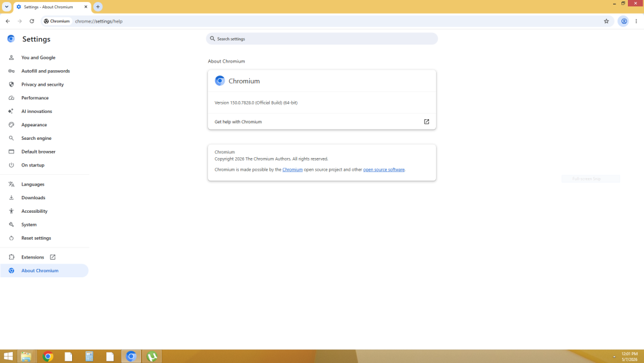Open File Explorer from the taskbar
The image size is (644, 363).
pyautogui.click(x=26, y=357)
